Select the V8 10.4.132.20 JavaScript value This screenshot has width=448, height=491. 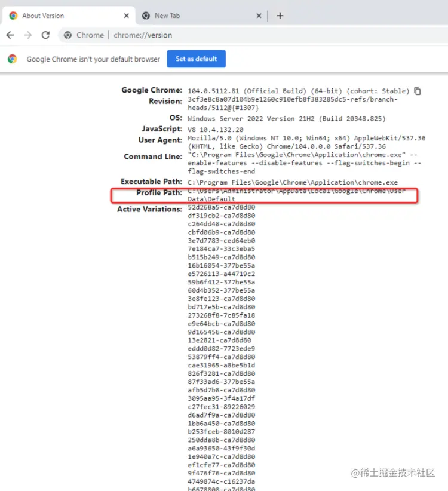[x=216, y=130]
